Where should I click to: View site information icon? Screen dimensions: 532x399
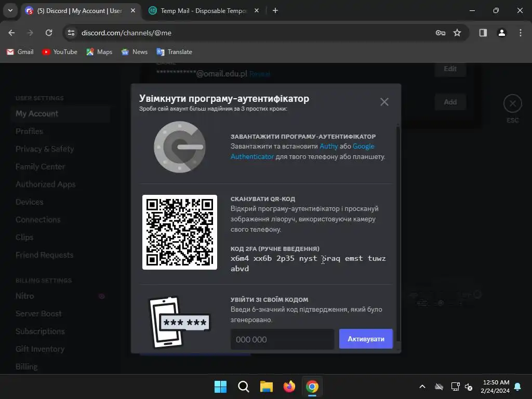click(x=71, y=33)
